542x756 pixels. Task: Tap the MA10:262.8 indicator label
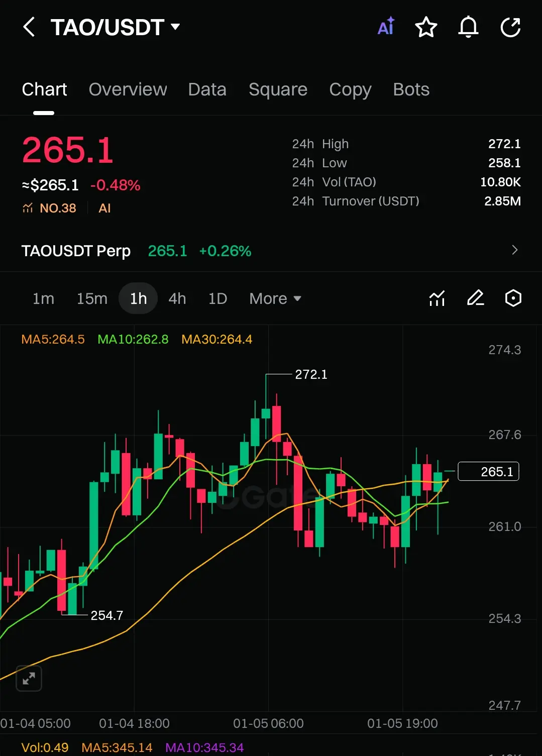point(133,339)
